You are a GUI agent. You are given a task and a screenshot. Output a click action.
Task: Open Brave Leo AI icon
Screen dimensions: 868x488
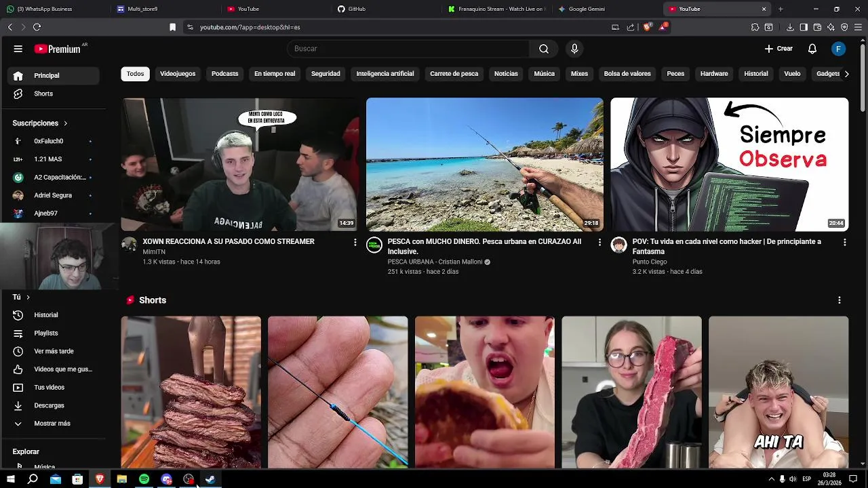[831, 27]
